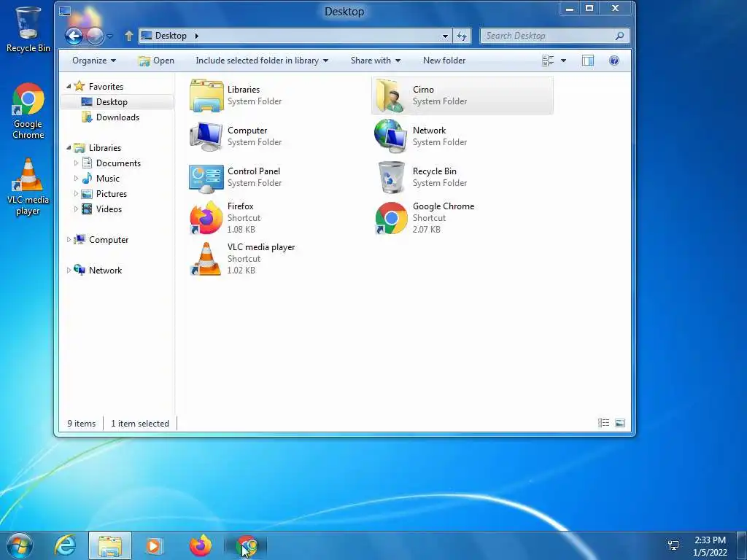
Task: Expand the Pictures library node
Action: (76, 193)
